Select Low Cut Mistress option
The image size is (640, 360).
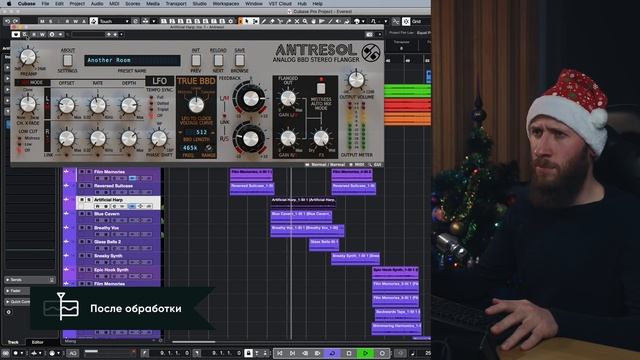coord(19,138)
